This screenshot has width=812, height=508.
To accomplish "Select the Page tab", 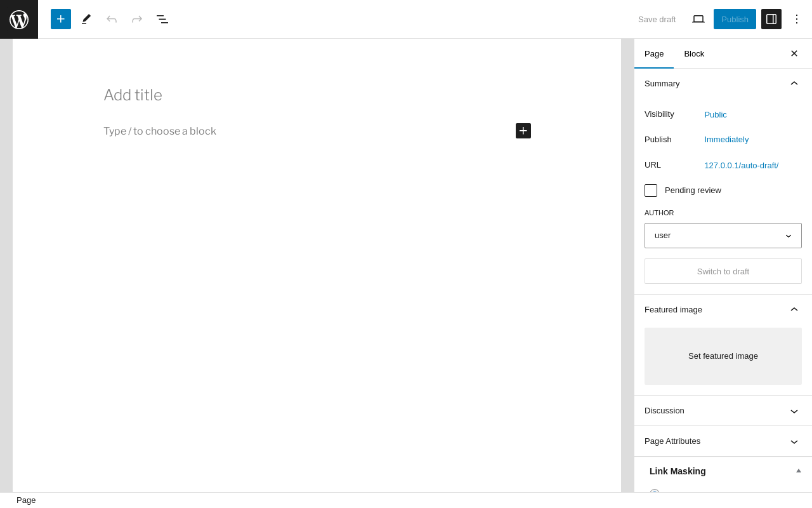I will click(x=654, y=53).
